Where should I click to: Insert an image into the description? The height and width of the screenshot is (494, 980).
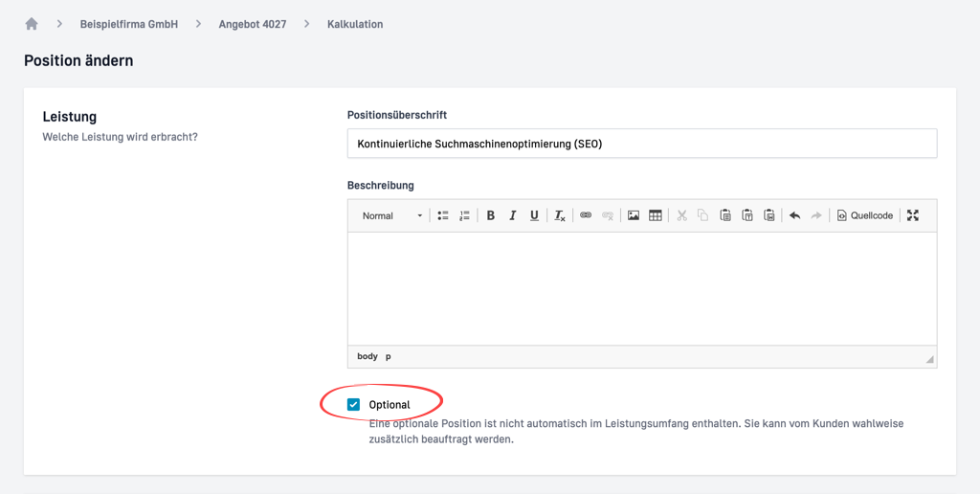point(634,216)
